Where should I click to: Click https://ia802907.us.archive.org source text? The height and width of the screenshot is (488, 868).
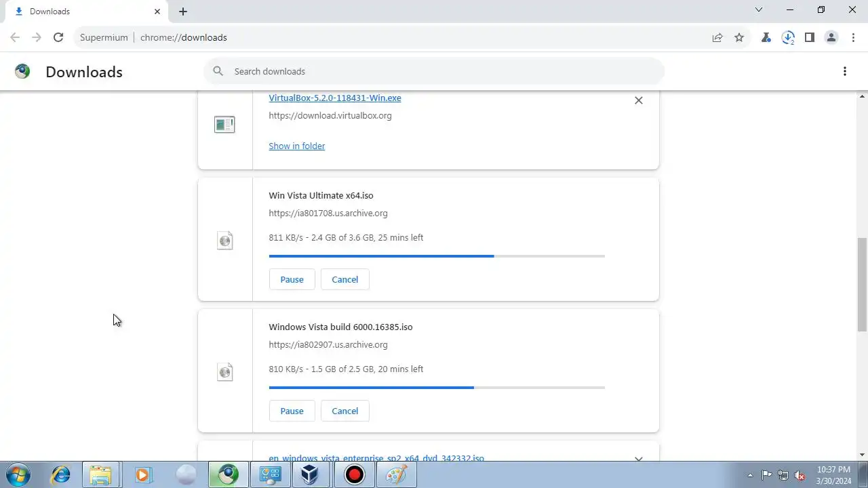click(328, 344)
